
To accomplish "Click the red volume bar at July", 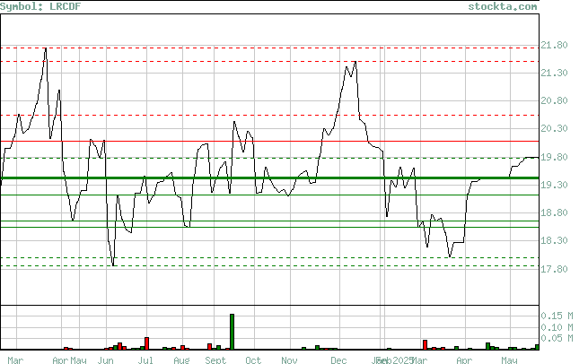I will pos(146,343).
